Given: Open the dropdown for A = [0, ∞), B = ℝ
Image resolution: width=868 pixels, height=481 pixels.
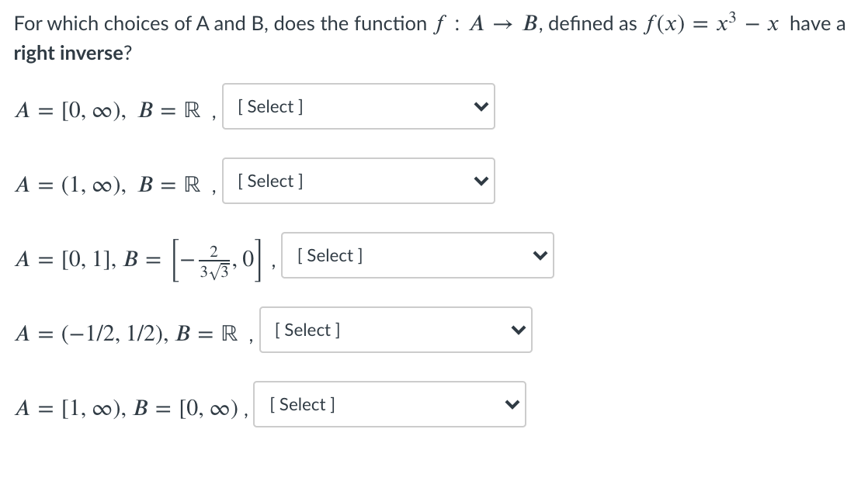Looking at the screenshot, I should 359,106.
